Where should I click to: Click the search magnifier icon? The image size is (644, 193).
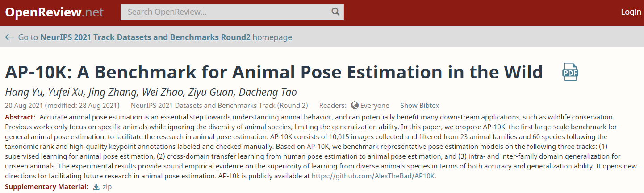335,12
